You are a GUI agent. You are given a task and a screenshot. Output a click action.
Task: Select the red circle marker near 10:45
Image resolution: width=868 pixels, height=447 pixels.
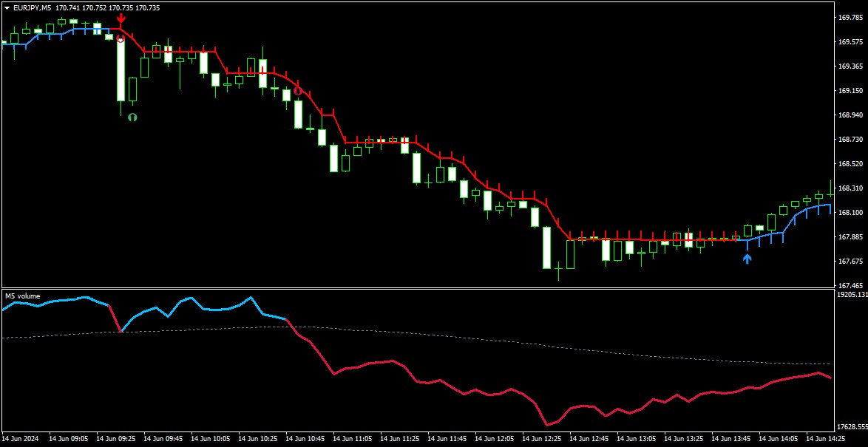point(299,91)
